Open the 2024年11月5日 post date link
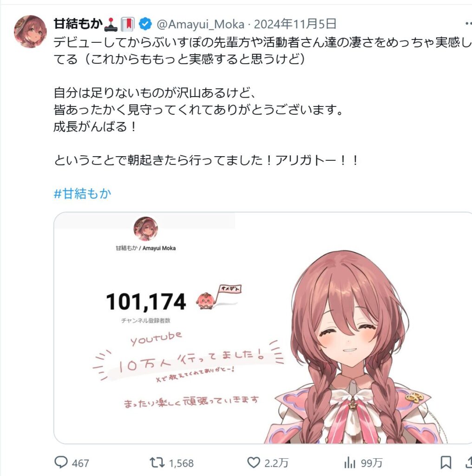 pyautogui.click(x=295, y=24)
